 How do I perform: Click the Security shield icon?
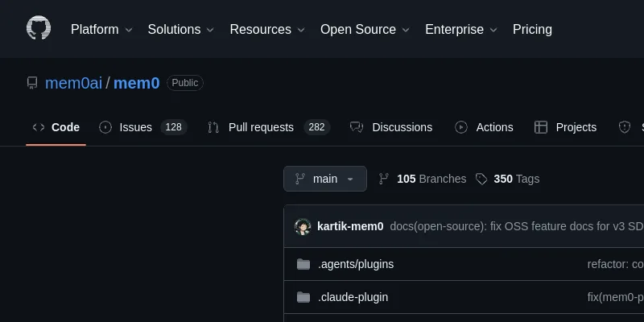(625, 127)
